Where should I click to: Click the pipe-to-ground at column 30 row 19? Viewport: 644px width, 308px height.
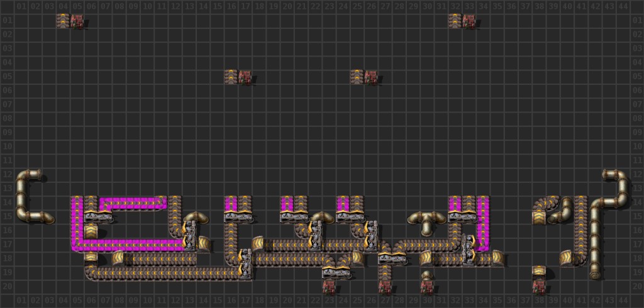pos(427,274)
